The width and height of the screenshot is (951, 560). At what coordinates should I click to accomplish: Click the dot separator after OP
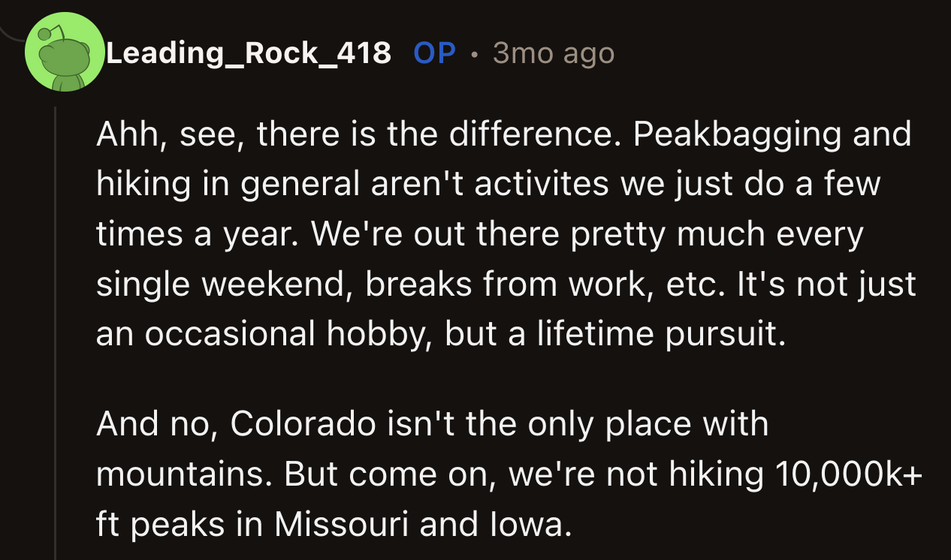(473, 53)
